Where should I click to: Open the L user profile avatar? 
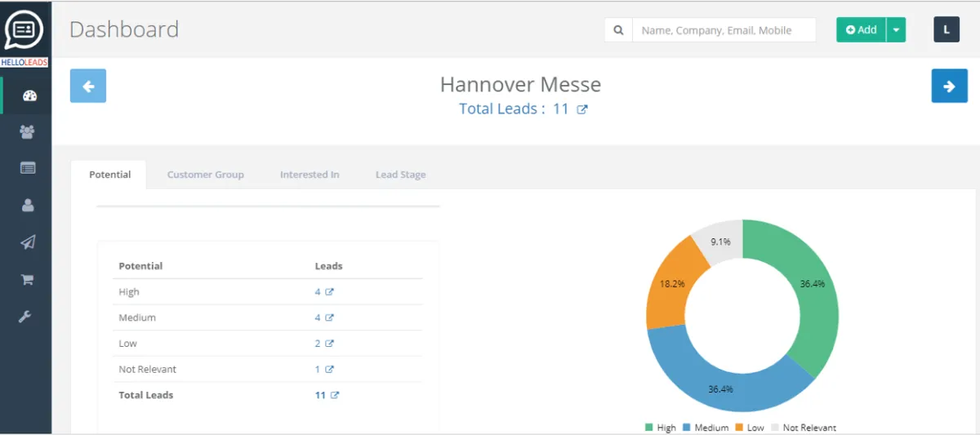[947, 29]
